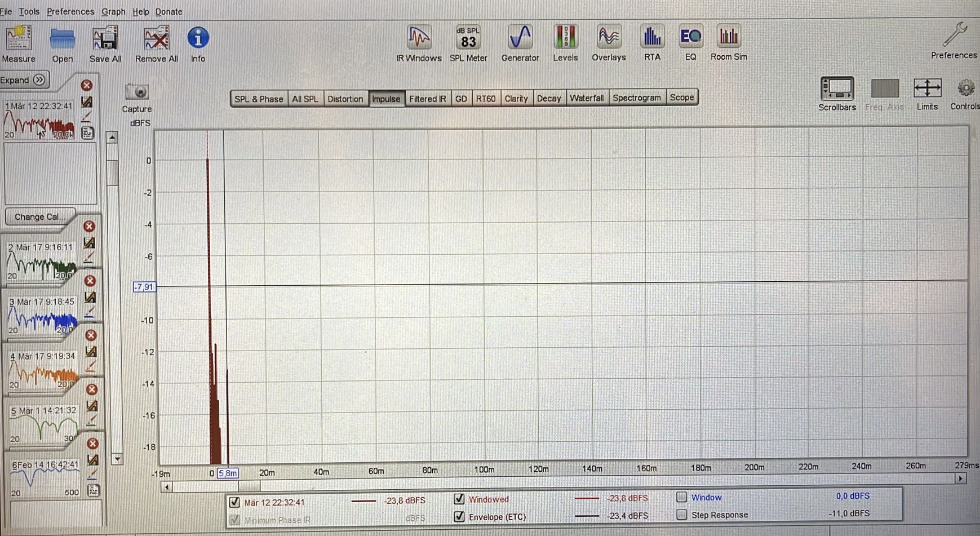Launch the signal Generator

coord(520,39)
